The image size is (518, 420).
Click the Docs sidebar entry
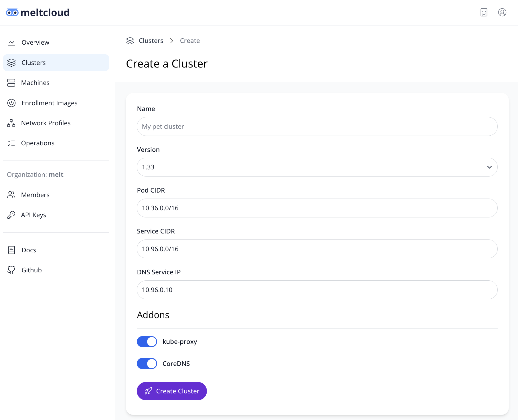coord(29,250)
